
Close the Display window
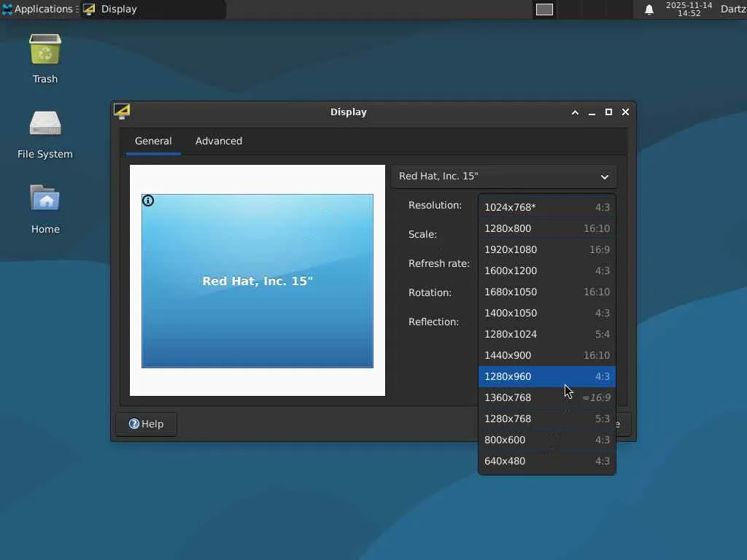coord(625,112)
